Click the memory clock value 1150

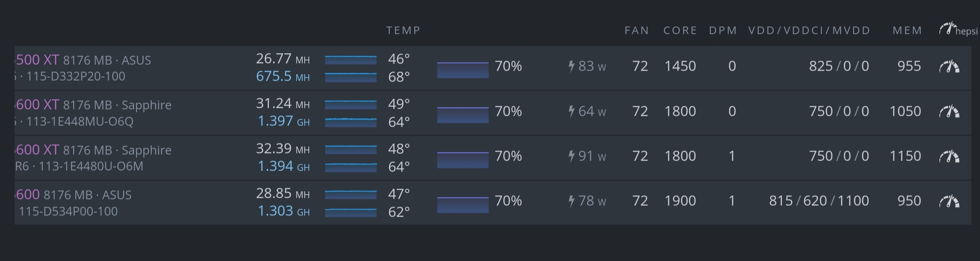(x=905, y=156)
